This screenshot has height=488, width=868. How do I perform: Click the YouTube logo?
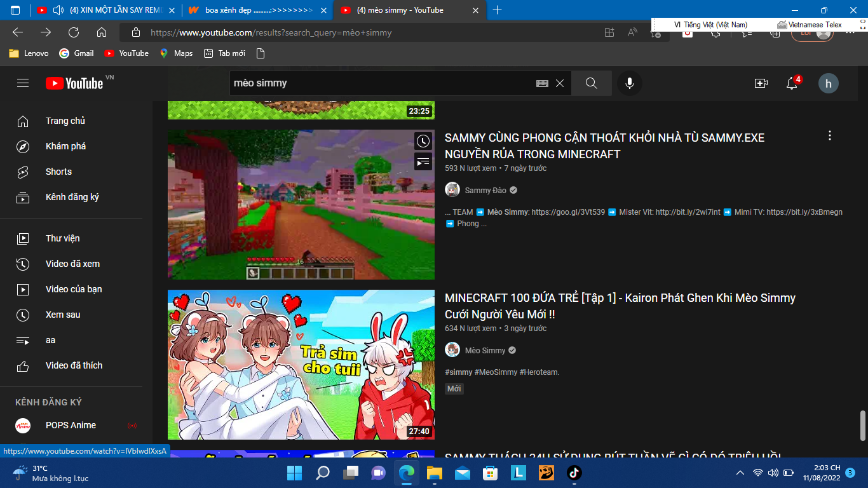(x=74, y=83)
